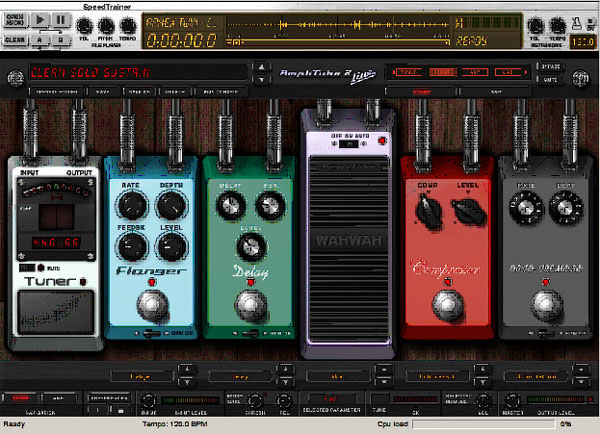Click the Tuner pedal note display

(x=57, y=217)
